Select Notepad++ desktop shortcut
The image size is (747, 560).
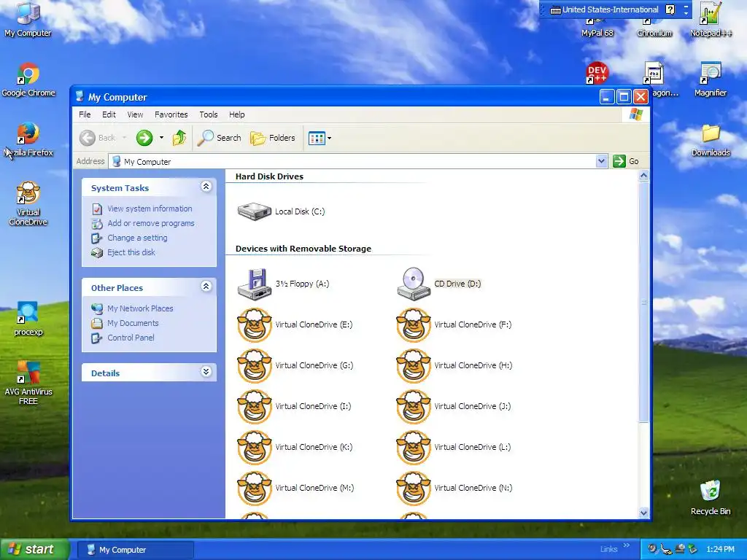pos(711,20)
